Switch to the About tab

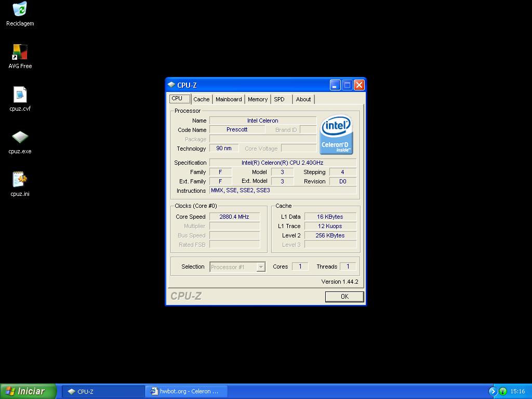click(303, 99)
